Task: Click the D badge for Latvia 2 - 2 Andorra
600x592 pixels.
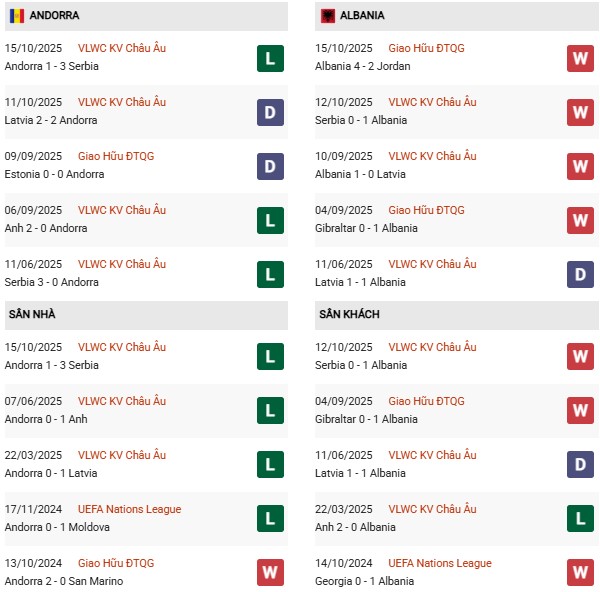Action: click(x=269, y=112)
